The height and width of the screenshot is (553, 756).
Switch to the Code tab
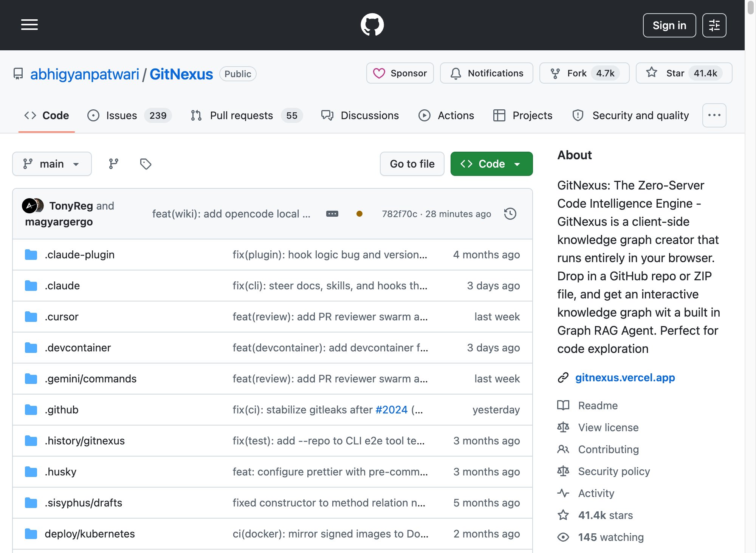46,115
